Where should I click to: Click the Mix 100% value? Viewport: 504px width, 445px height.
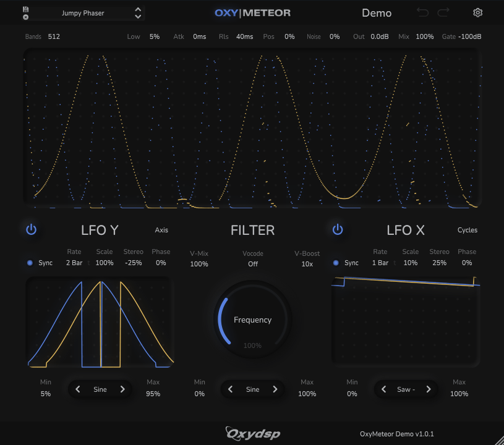click(425, 36)
